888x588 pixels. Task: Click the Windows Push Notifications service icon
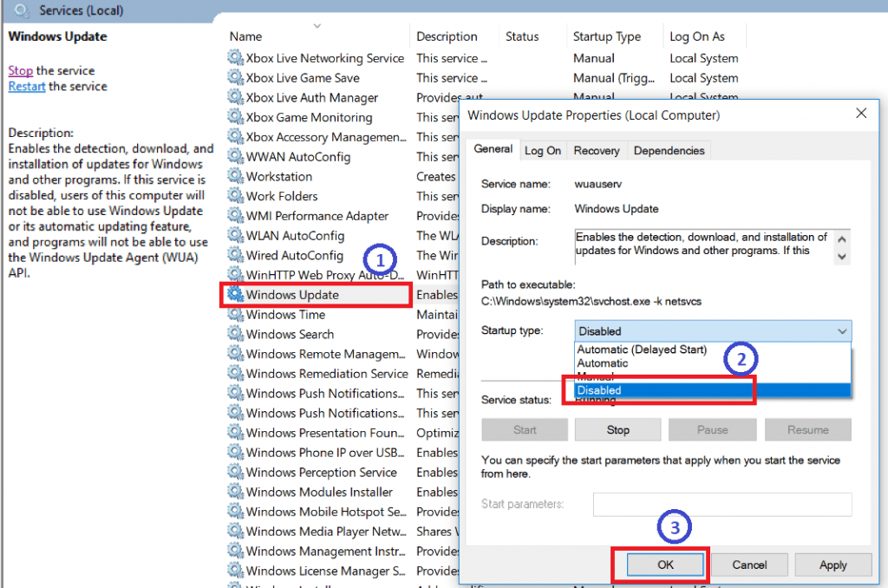click(x=234, y=393)
